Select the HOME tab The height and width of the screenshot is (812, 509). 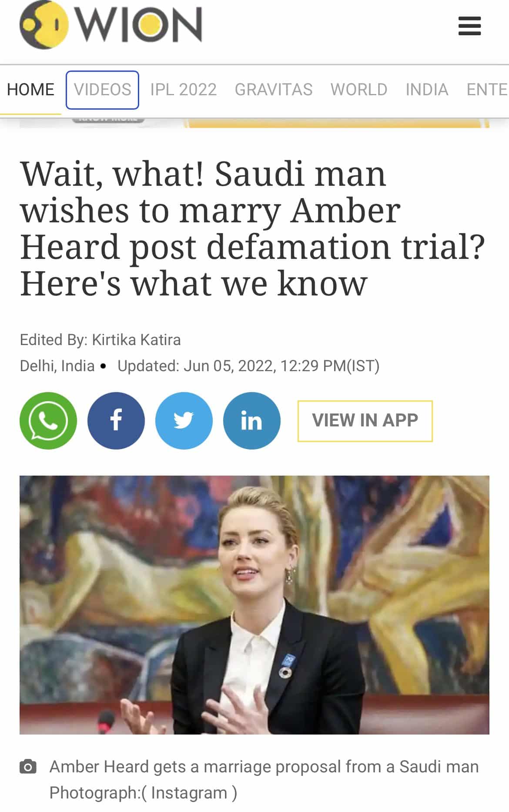[30, 90]
